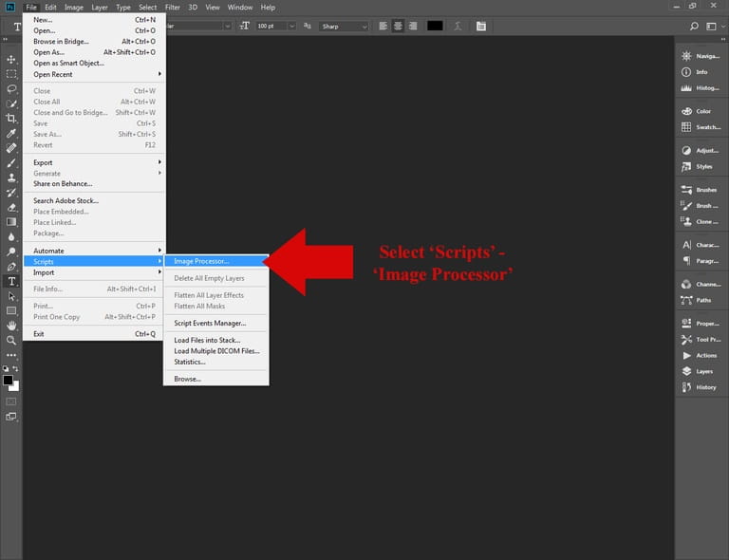This screenshot has height=560, width=729.
Task: Choose Script Events Manager
Action: (x=216, y=323)
